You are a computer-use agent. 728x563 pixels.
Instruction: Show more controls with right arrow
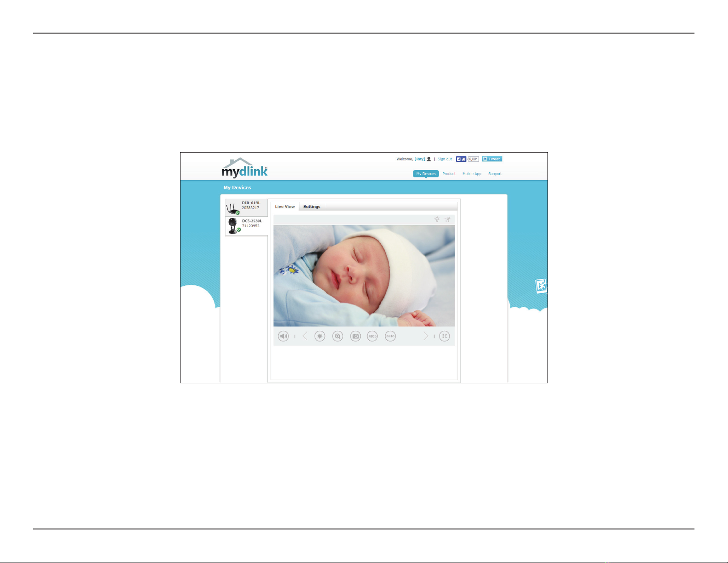(426, 336)
